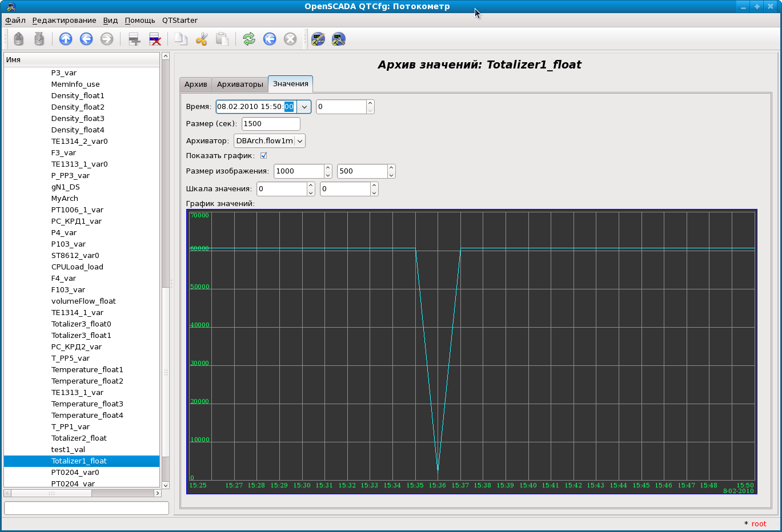This screenshot has height=532, width=782.
Task: Click the scissors Cut icon
Action: (201, 39)
